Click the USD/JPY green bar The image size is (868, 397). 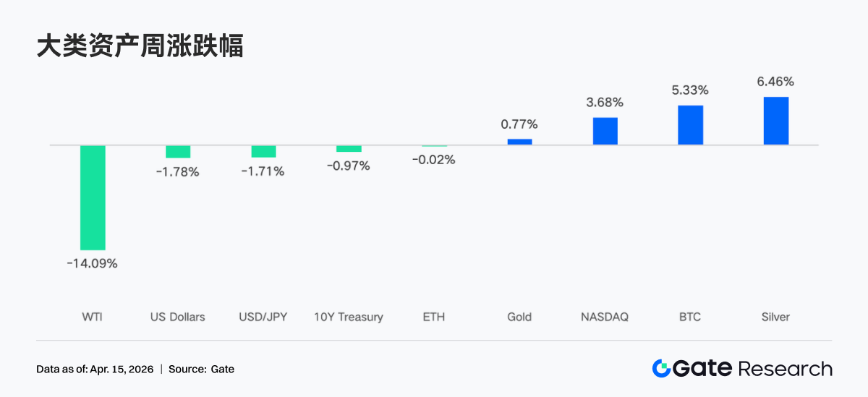tap(263, 151)
